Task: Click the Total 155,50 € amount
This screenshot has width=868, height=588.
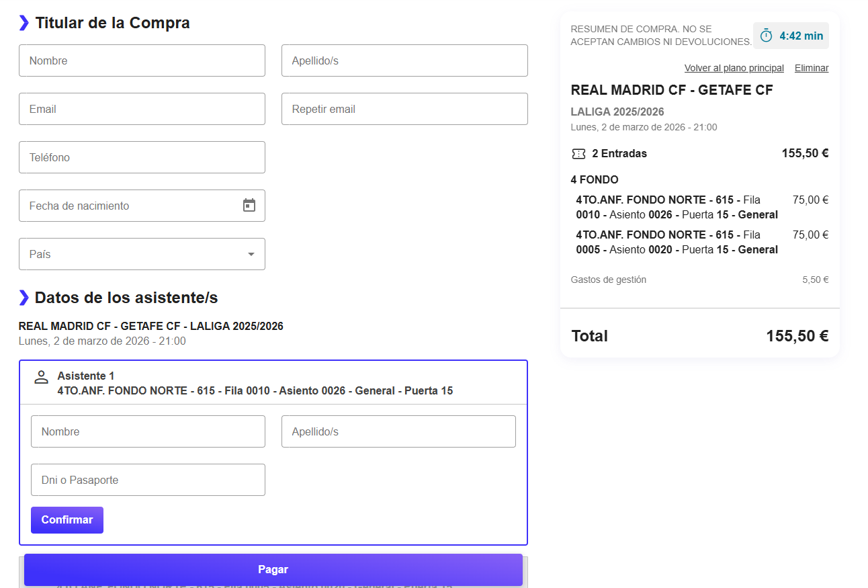Action: (x=797, y=336)
